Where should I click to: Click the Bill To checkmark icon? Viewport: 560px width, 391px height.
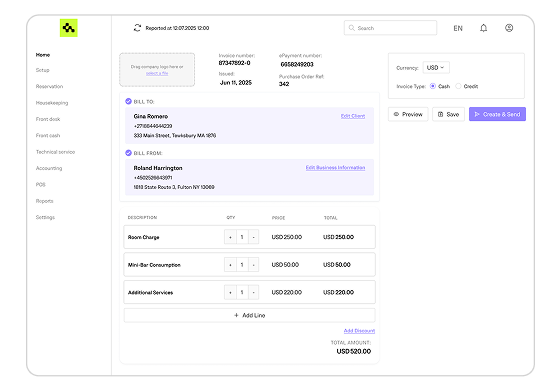tap(128, 101)
